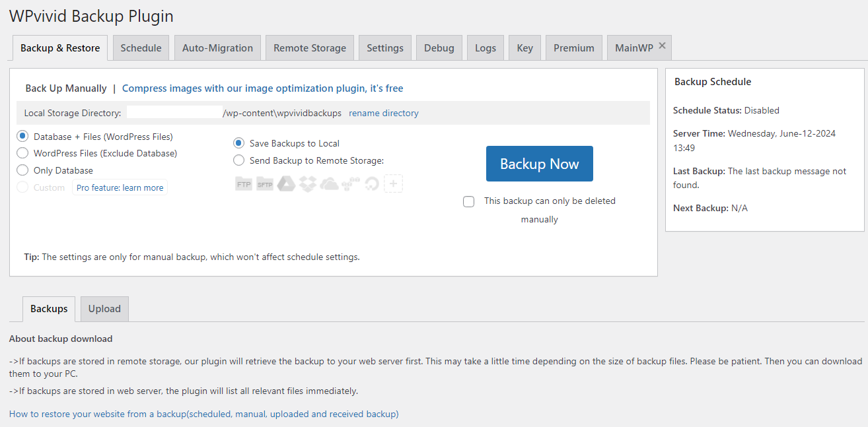The height and width of the screenshot is (427, 868).
Task: Click the 'Last Backup' message text
Action: click(x=760, y=178)
